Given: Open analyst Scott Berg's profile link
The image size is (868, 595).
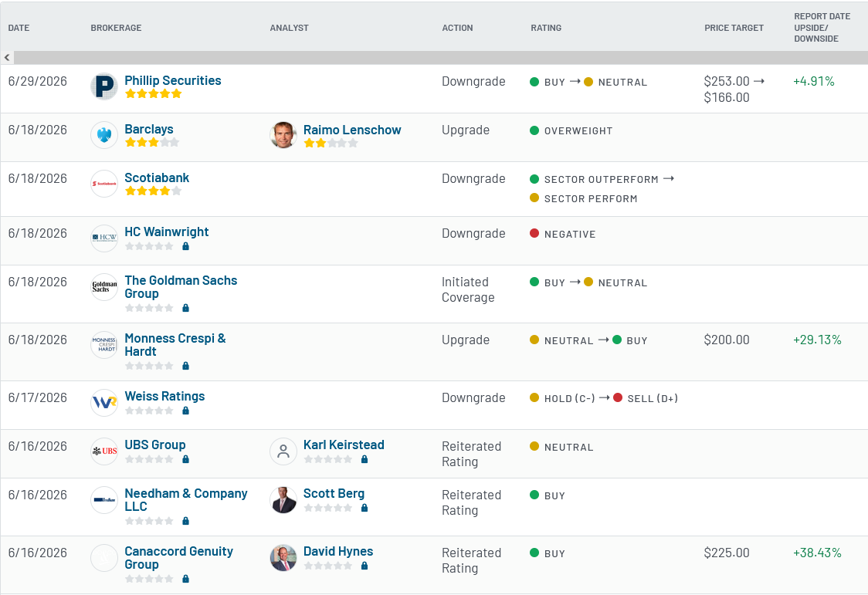Looking at the screenshot, I should (x=334, y=493).
